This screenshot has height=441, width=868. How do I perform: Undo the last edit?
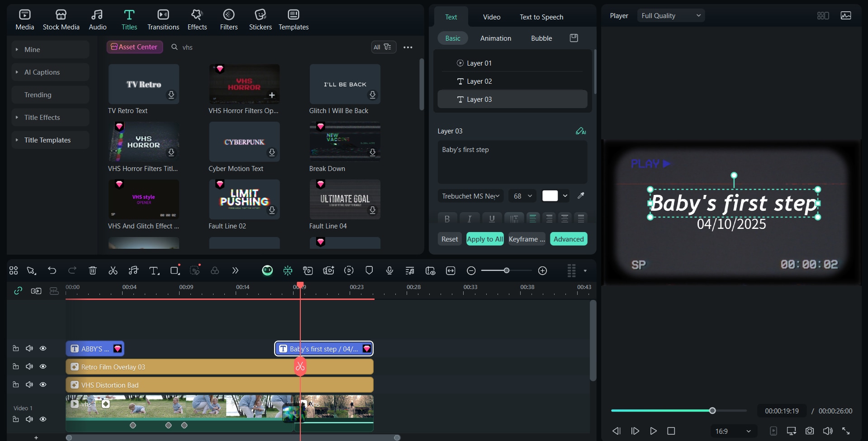(x=52, y=270)
